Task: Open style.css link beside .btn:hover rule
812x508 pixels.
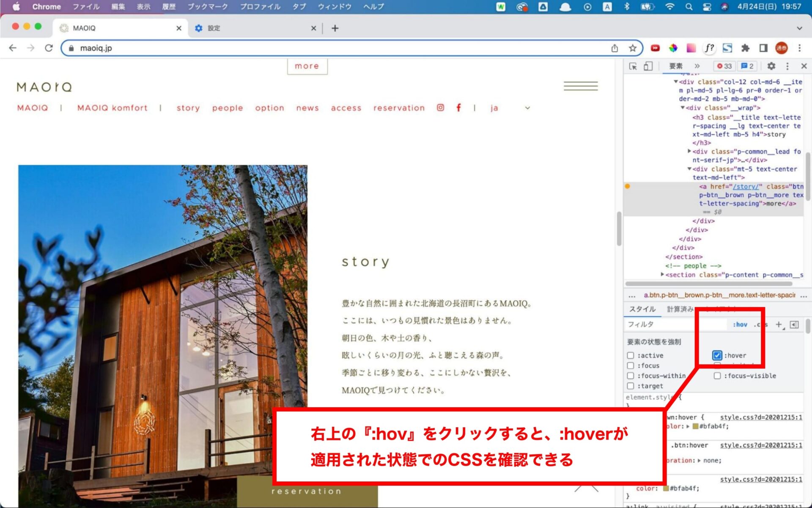Action: tap(761, 445)
